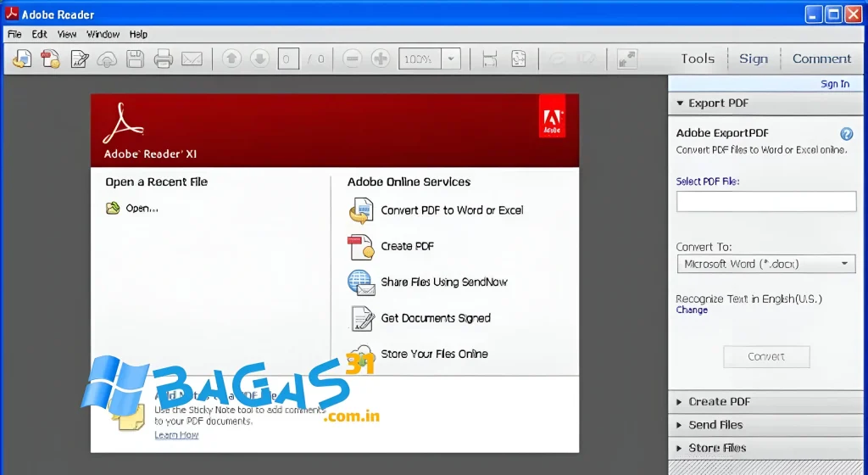Screen dimensions: 868x475
Task: Click the Save floppy disk icon
Action: pyautogui.click(x=135, y=59)
